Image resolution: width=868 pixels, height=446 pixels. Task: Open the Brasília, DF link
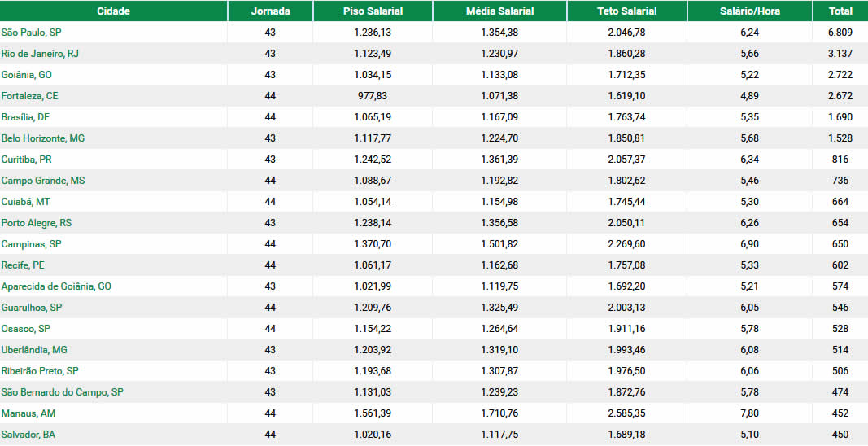point(25,117)
